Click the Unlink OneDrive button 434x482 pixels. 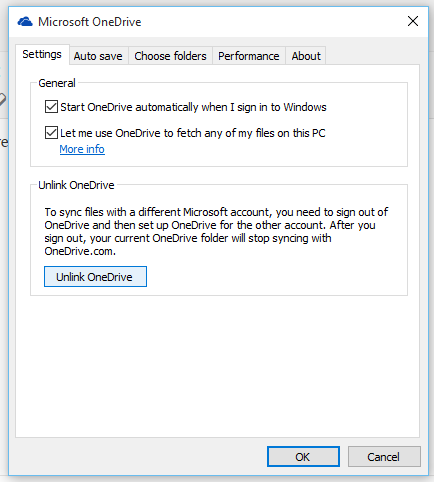(x=95, y=276)
